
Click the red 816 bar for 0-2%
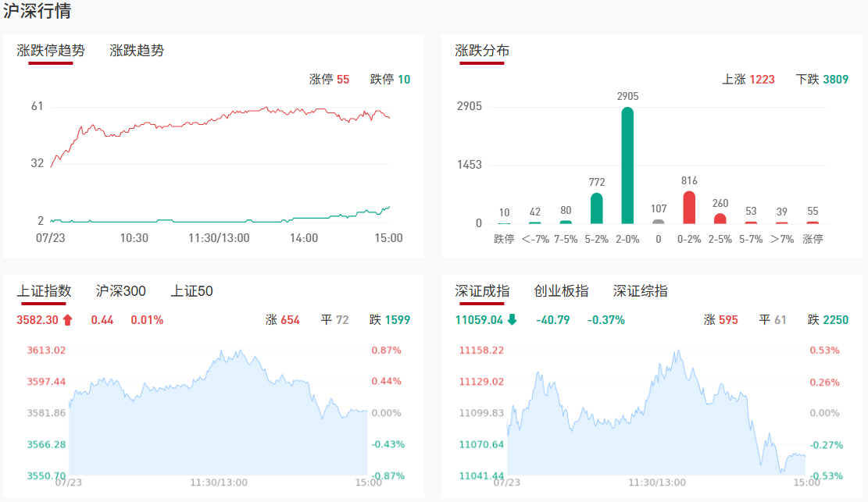tap(689, 208)
